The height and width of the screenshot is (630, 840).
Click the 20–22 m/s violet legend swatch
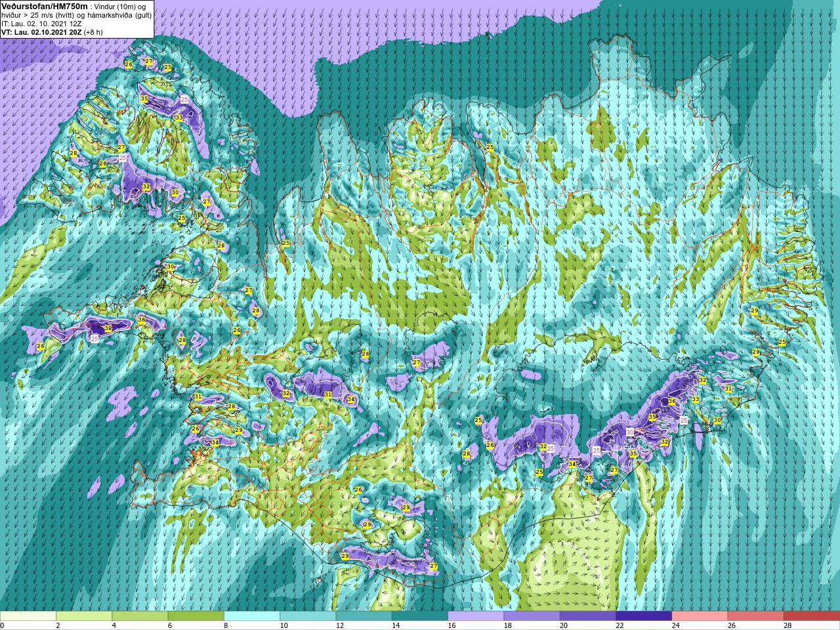[588, 616]
